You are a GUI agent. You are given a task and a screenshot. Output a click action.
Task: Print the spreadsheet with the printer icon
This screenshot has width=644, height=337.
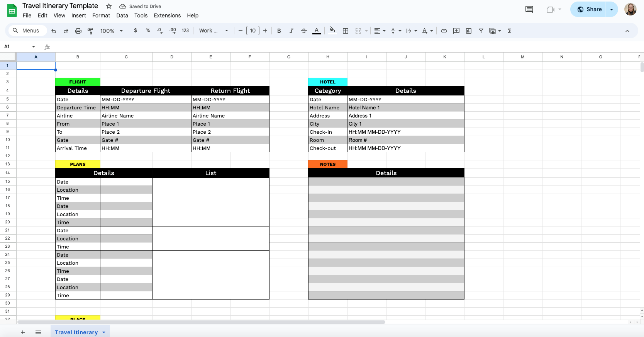coord(78,31)
